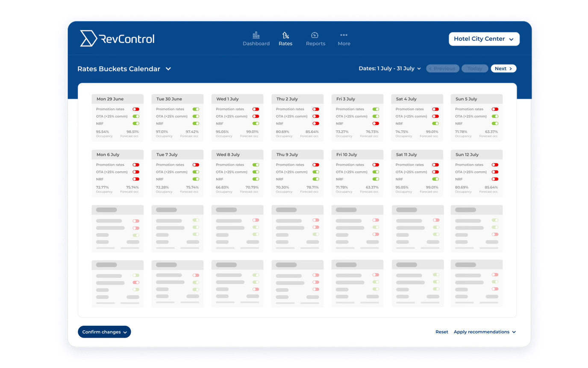Enable NRF for Sun 12 July

[495, 179]
